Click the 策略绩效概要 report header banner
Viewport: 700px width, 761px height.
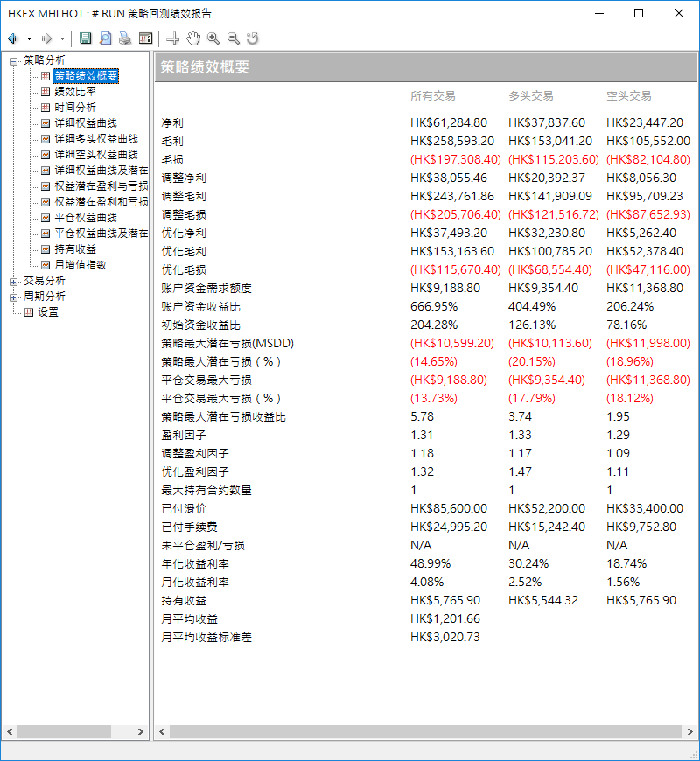[x=426, y=67]
